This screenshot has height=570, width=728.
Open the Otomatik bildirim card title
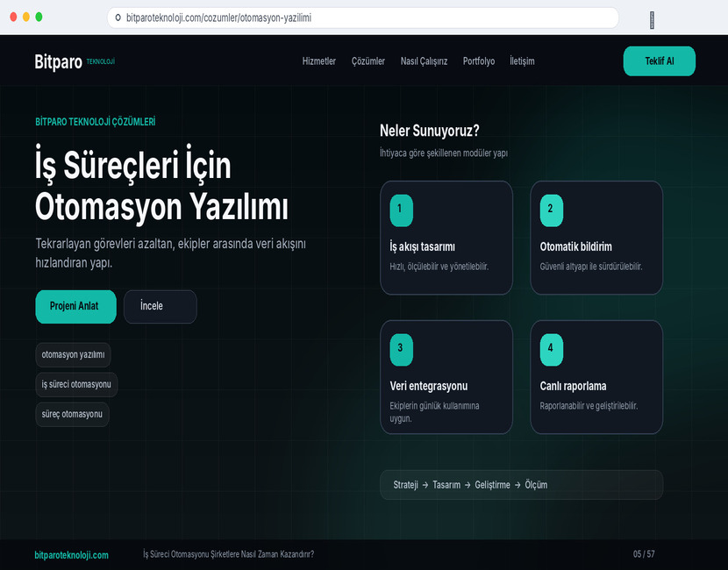coord(575,246)
